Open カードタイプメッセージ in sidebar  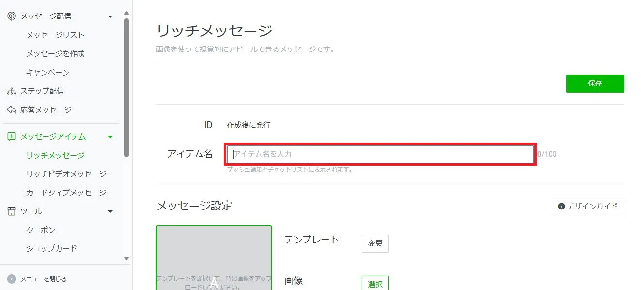[x=66, y=193]
